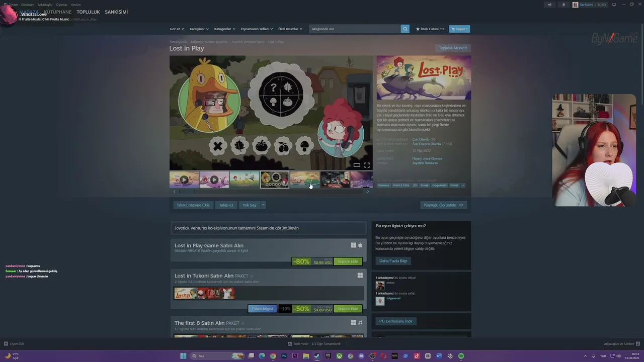The image size is (644, 362).
Task: Click Kuyruğu Görüntüle queue button
Action: pos(444,205)
